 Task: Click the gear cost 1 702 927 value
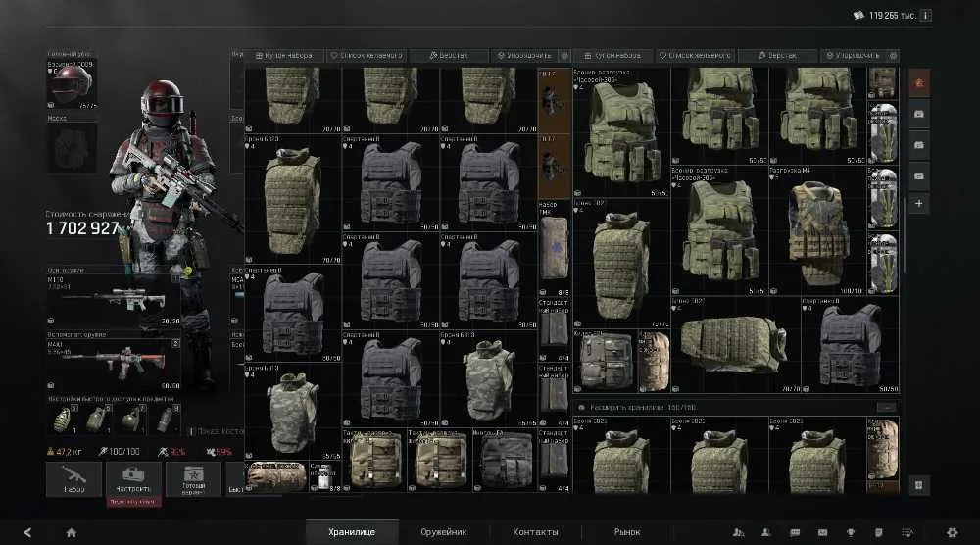(x=82, y=228)
